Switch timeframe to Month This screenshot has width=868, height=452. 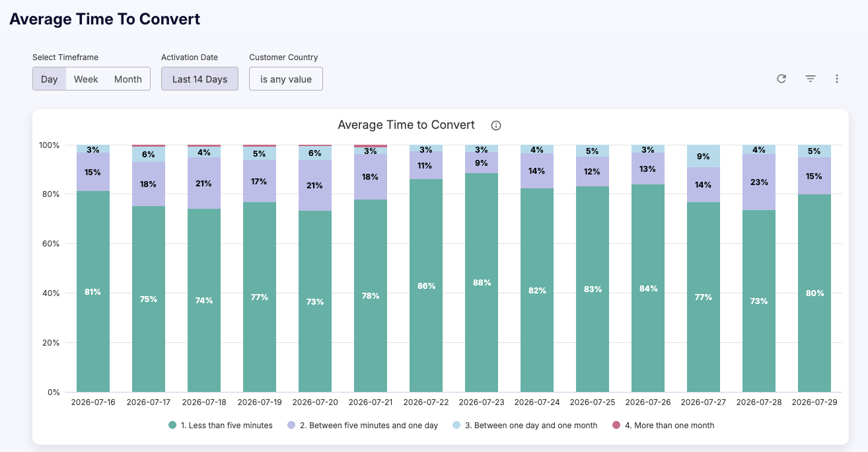128,79
